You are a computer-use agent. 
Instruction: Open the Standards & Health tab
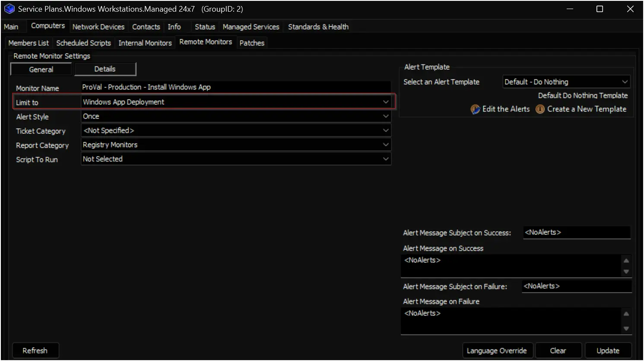tap(318, 27)
